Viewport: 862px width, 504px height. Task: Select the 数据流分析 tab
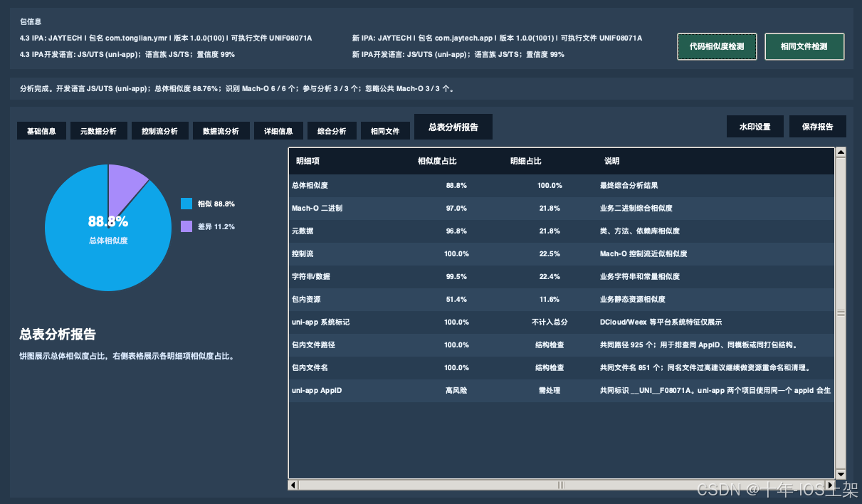(221, 131)
